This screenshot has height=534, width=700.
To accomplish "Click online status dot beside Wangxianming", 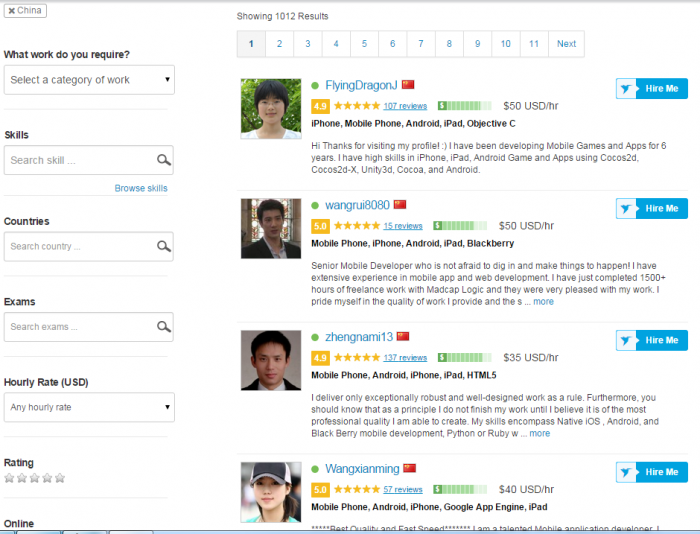I will (315, 469).
